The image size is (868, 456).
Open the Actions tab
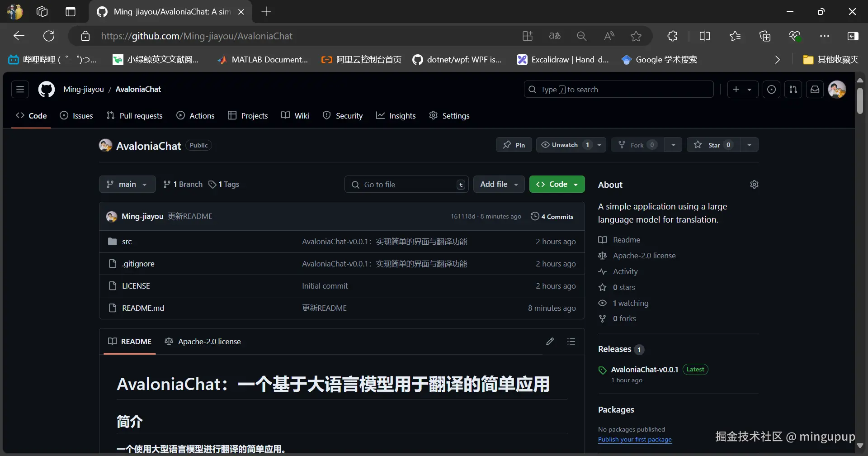[195, 116]
